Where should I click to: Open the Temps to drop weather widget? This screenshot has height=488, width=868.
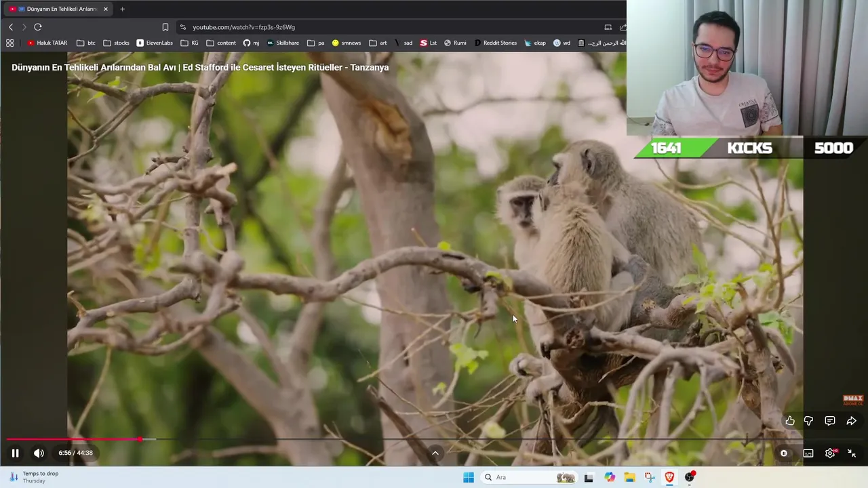pos(34,477)
